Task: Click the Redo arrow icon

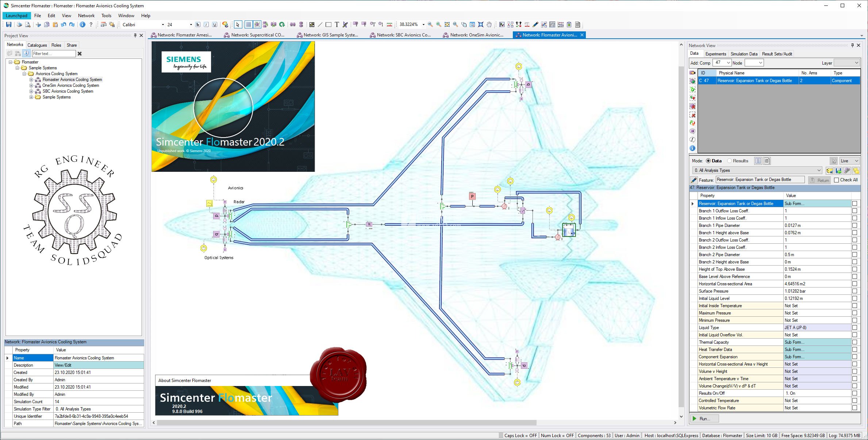Action: [x=72, y=24]
